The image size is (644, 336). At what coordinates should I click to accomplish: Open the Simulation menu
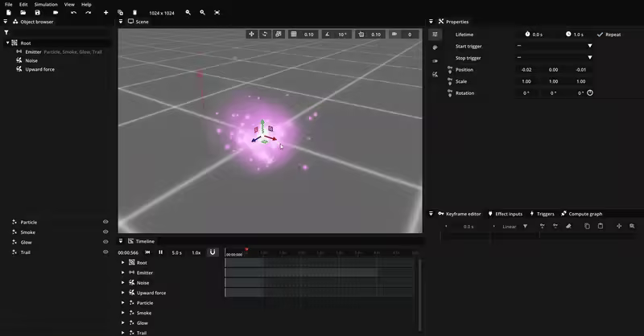(x=45, y=4)
